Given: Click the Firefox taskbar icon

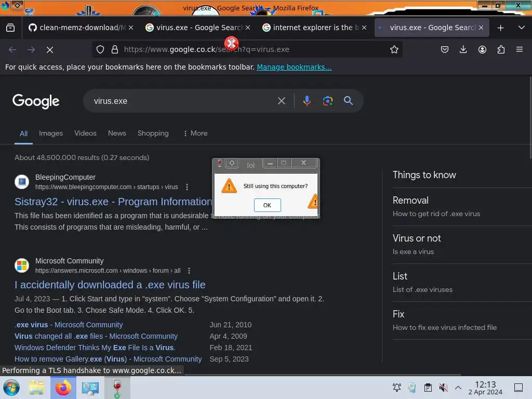Looking at the screenshot, I should tap(63, 388).
